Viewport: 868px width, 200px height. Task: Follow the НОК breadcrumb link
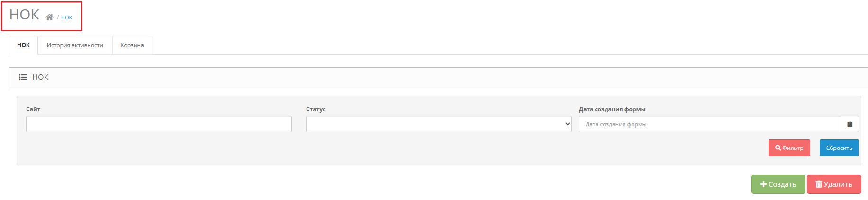pyautogui.click(x=67, y=17)
